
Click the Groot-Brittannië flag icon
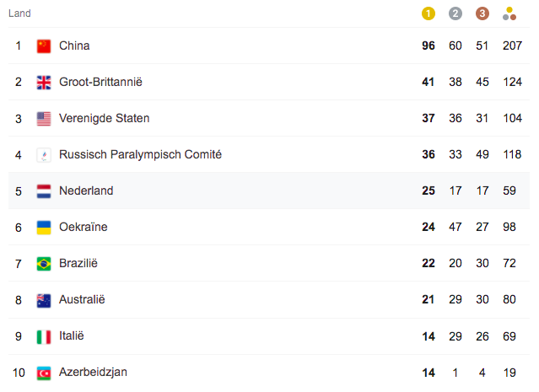tap(44, 83)
